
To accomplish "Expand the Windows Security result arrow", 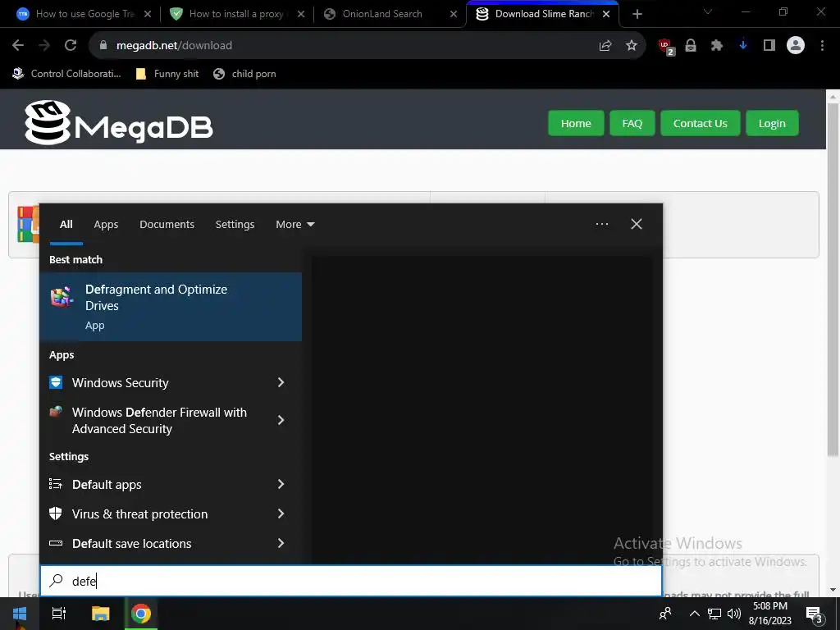I will coord(281,382).
